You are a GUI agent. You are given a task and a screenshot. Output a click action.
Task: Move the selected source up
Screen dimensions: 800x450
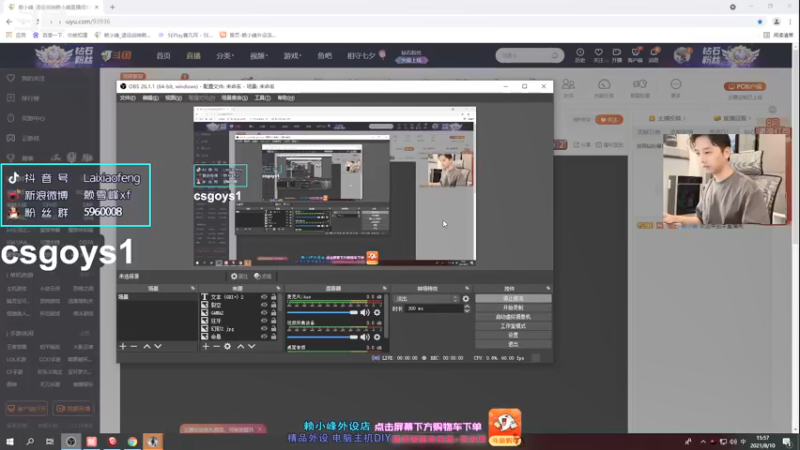240,346
